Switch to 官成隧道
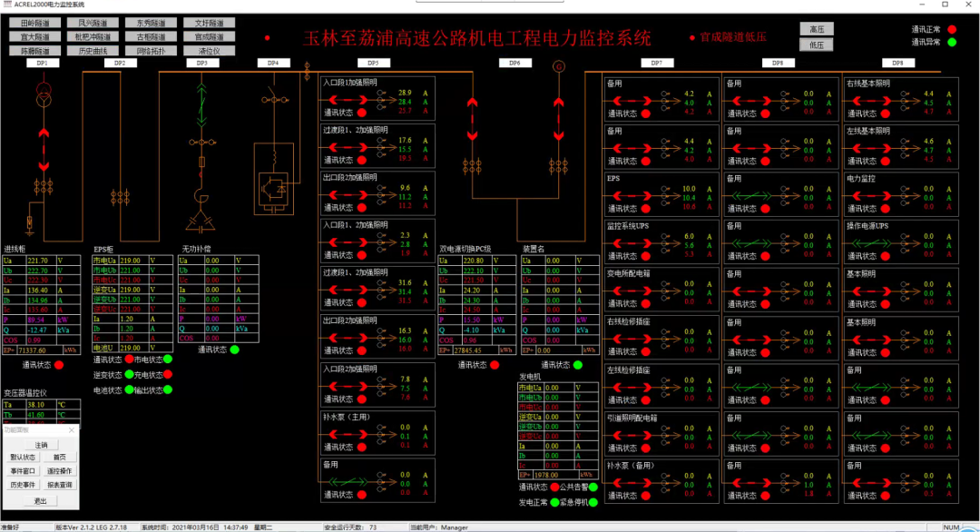The image size is (980, 532). coord(210,37)
